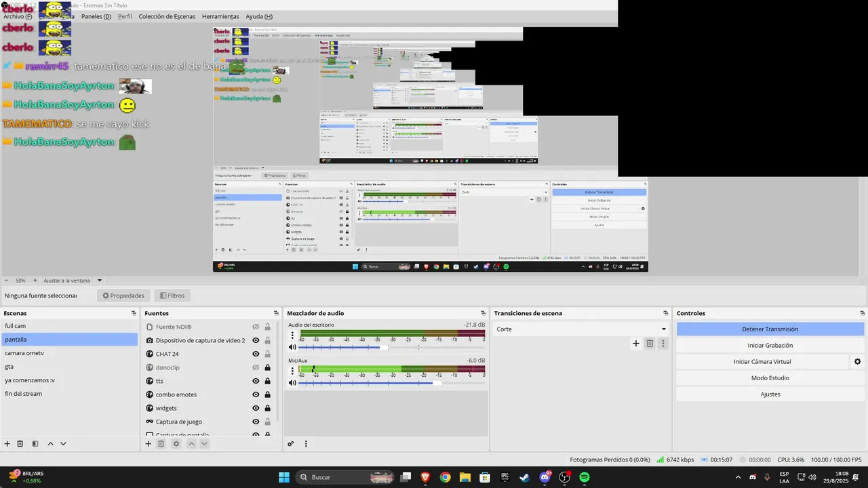Viewport: 868px width, 488px height.
Task: Undock the Fuentes panel
Action: pos(276,313)
